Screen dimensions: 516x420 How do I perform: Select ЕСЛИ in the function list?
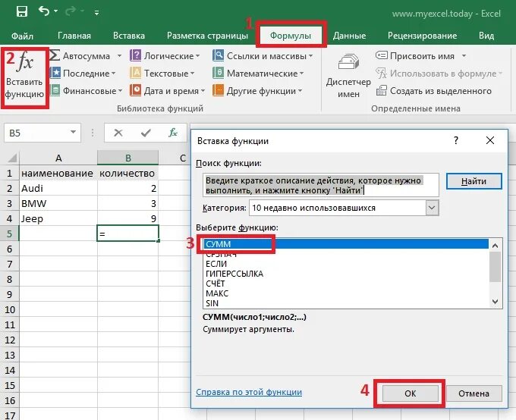[x=345, y=264]
